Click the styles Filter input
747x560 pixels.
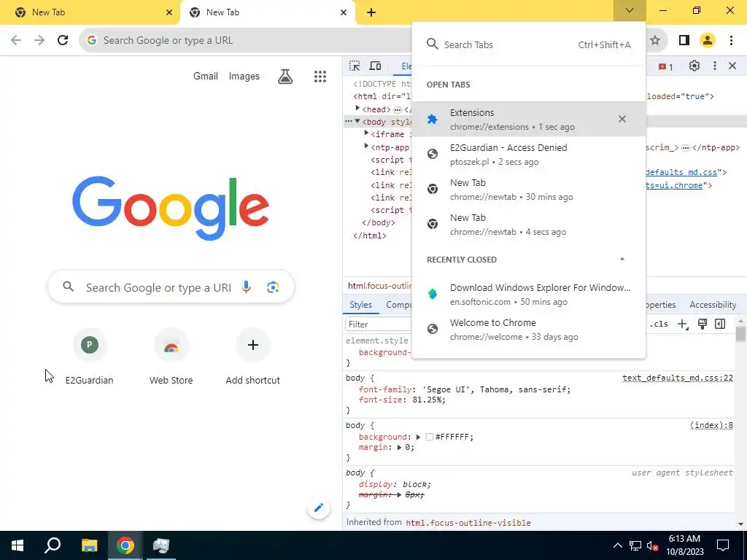tap(379, 324)
